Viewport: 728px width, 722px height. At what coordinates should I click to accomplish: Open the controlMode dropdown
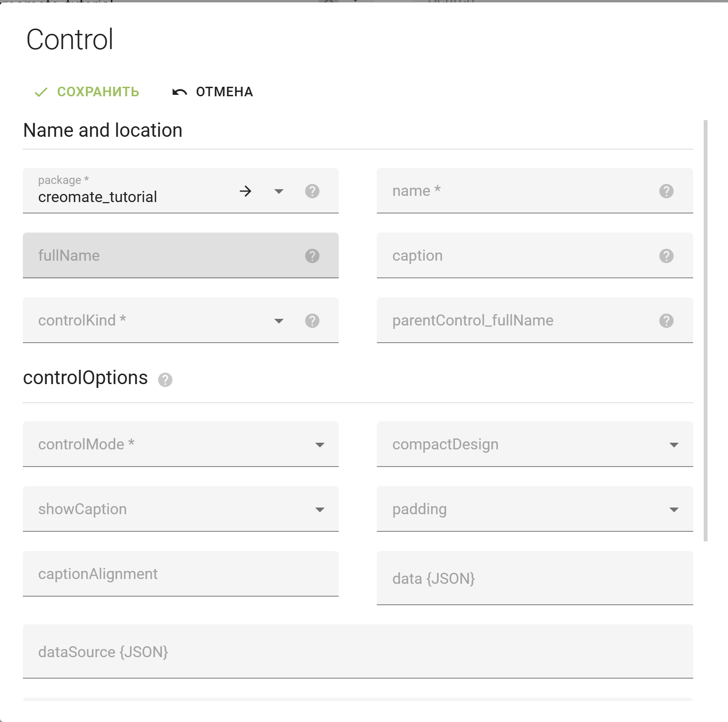320,445
